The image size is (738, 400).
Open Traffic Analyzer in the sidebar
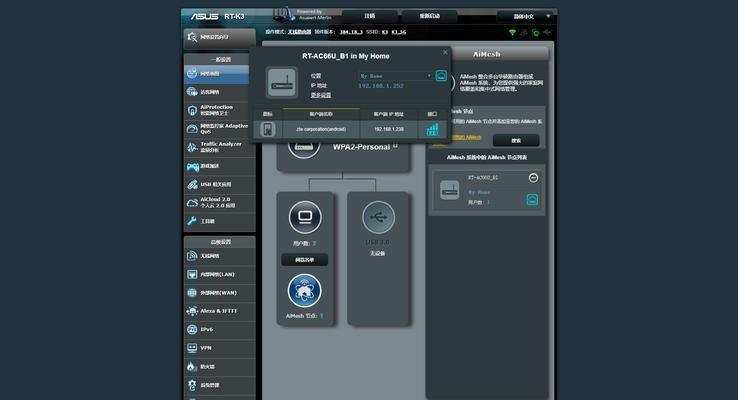point(217,147)
